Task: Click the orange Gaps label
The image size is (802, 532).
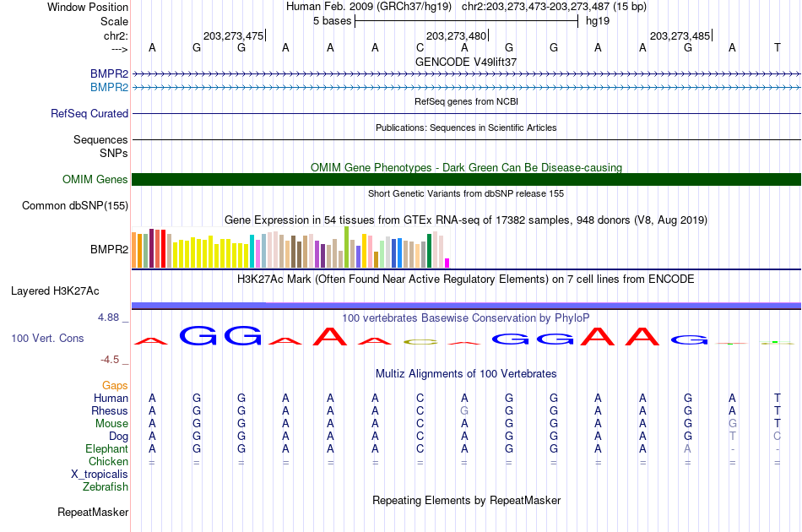Action: pos(115,385)
